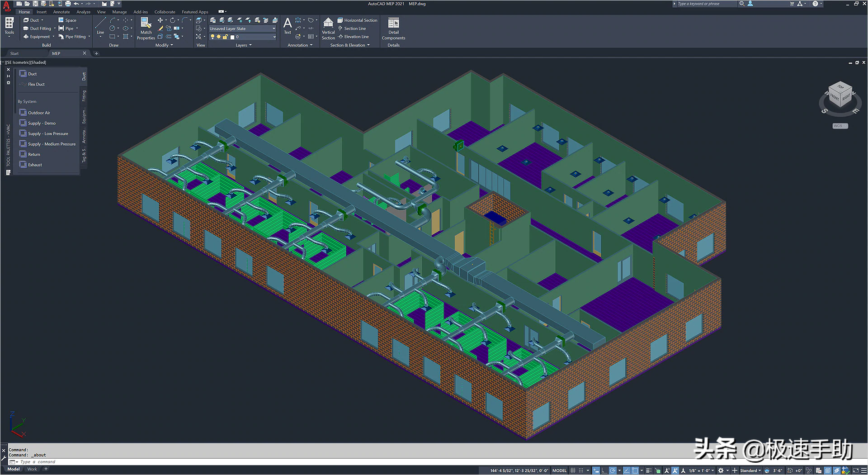This screenshot has height=475, width=868.
Task: Open the Fitting tab in tool palette
Action: [84, 96]
